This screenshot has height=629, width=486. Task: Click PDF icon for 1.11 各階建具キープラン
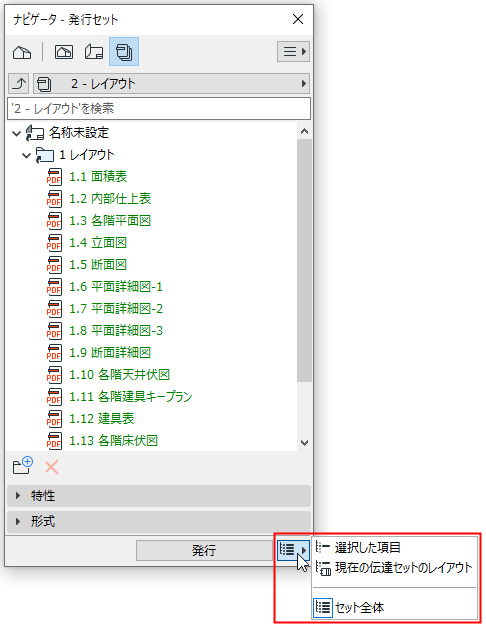(54, 397)
